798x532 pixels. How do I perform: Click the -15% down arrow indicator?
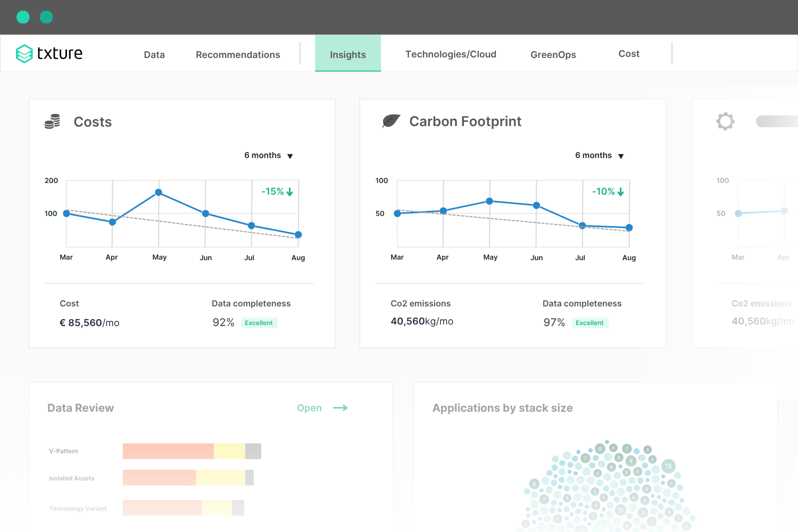(277, 192)
